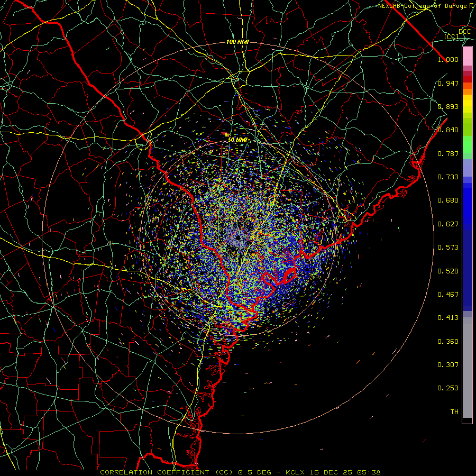Viewport: 476px width, 476px height.
Task: Click the 0.893 scale value
Action: (x=448, y=106)
